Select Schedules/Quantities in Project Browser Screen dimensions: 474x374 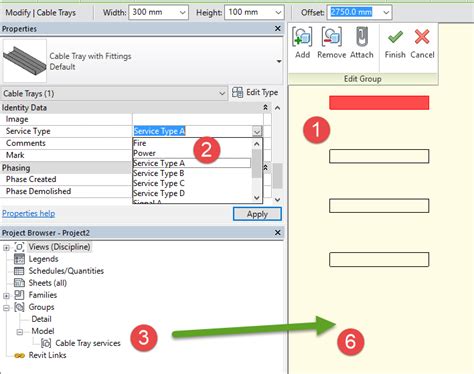click(x=66, y=271)
